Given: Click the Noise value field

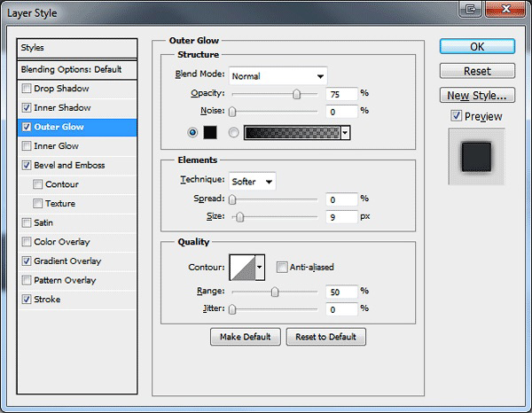Looking at the screenshot, I should (341, 112).
